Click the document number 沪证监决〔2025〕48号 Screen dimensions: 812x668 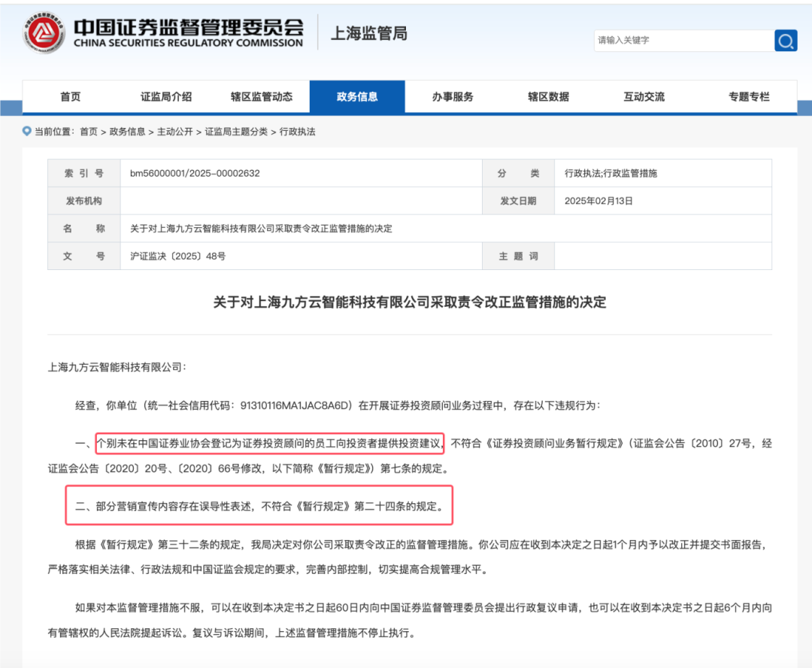[177, 256]
